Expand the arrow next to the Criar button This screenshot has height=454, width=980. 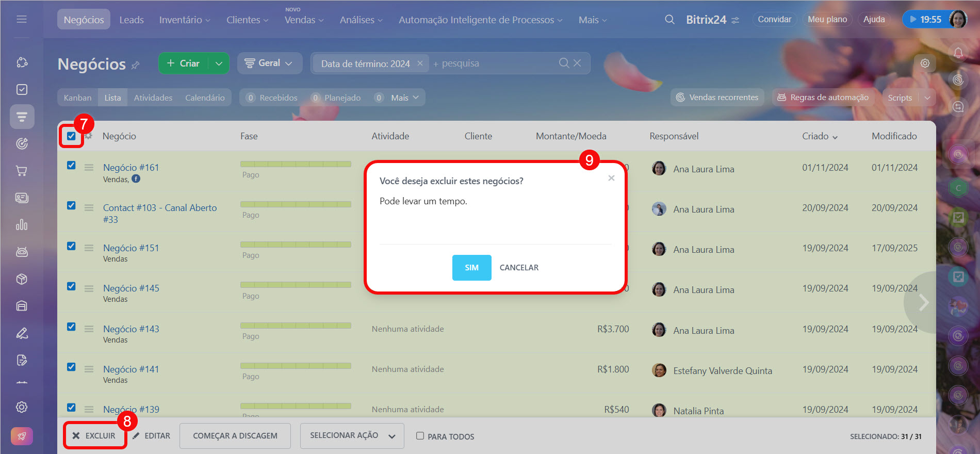pos(219,63)
